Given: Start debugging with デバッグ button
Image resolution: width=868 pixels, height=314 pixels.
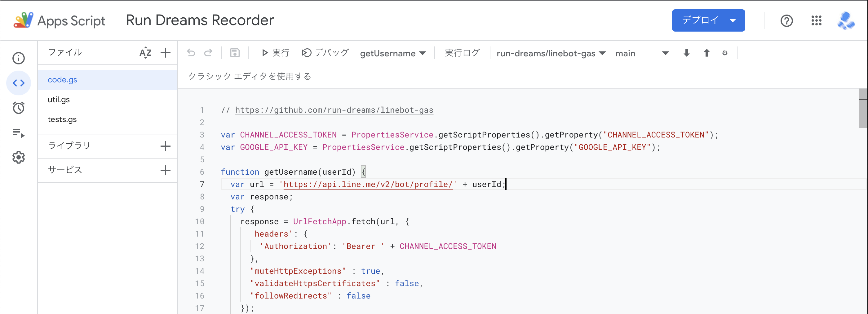Looking at the screenshot, I should [325, 53].
